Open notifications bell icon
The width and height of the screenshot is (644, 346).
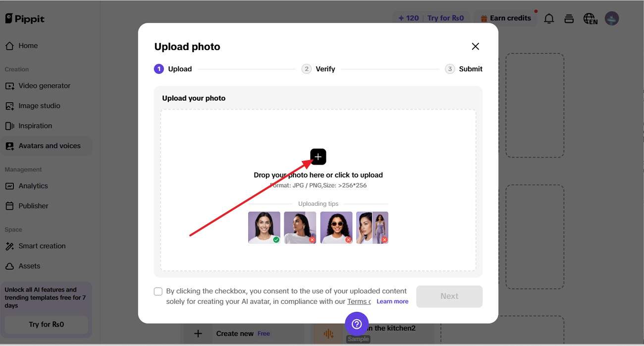click(549, 19)
